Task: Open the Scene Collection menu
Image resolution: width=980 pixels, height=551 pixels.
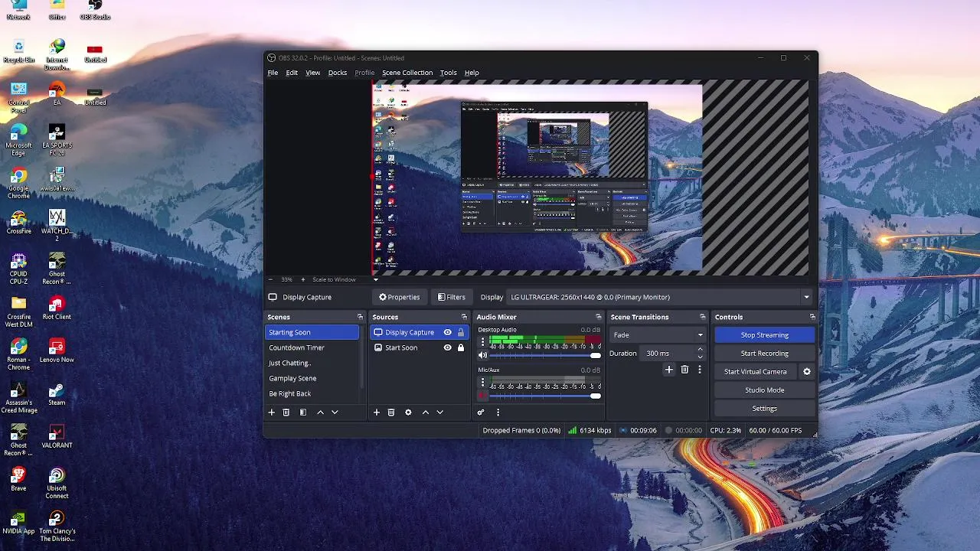Action: pyautogui.click(x=407, y=73)
